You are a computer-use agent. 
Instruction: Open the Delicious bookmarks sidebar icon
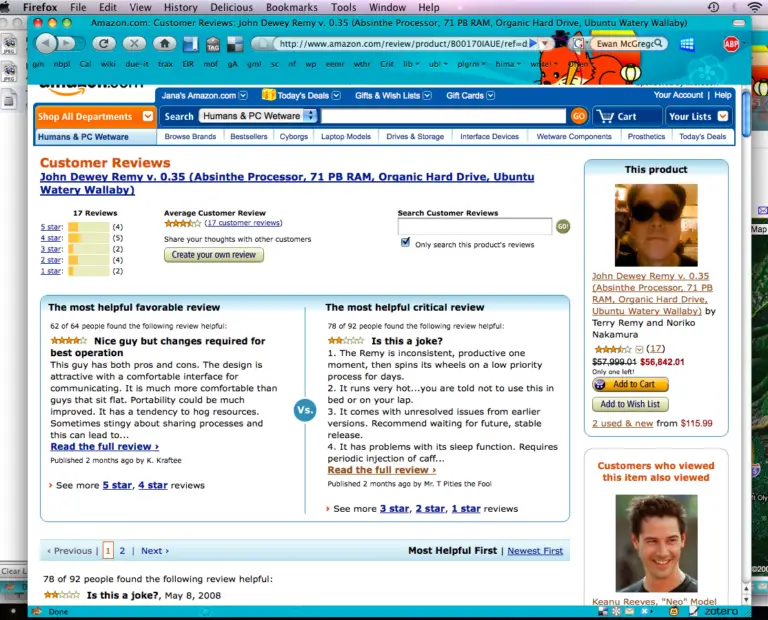pos(190,44)
